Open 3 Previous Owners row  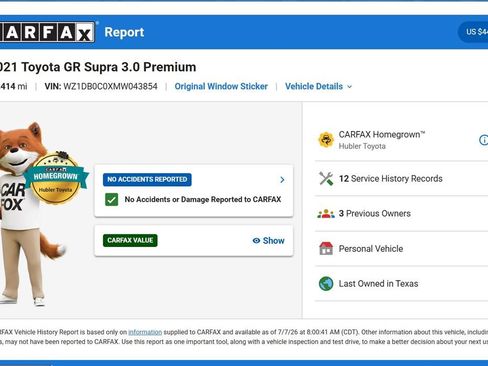[x=401, y=214]
